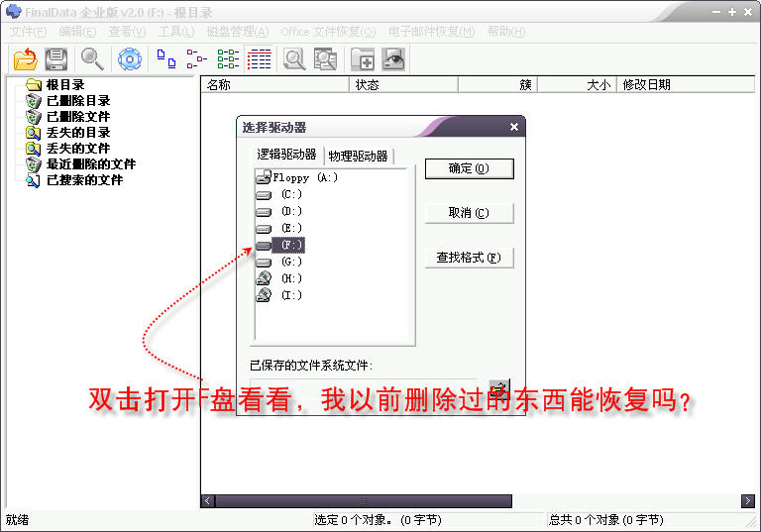
Task: Select the (C:) drive entry
Action: [291, 194]
